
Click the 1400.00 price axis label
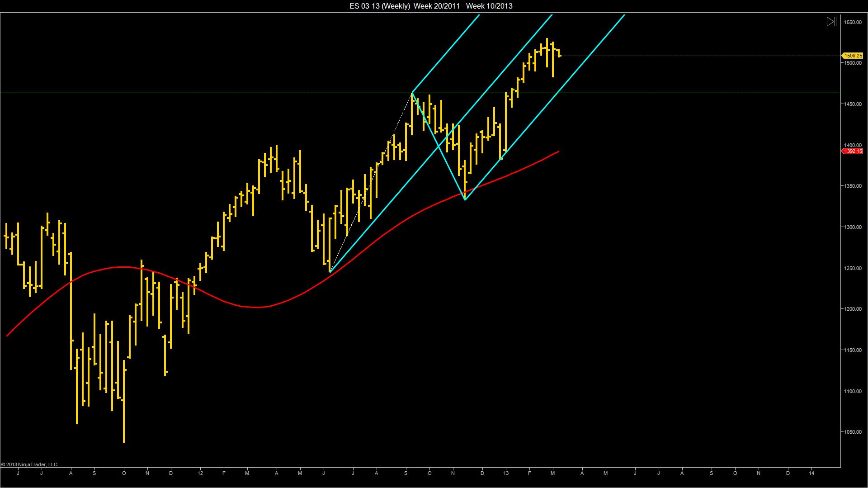(x=853, y=145)
